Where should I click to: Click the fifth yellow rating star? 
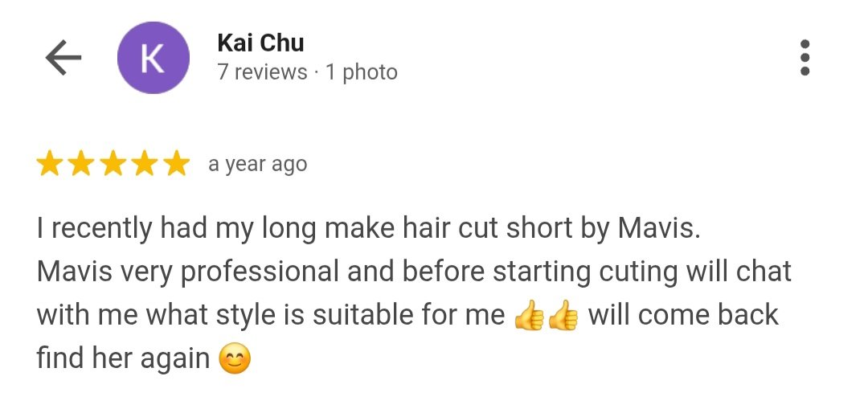coord(177,165)
